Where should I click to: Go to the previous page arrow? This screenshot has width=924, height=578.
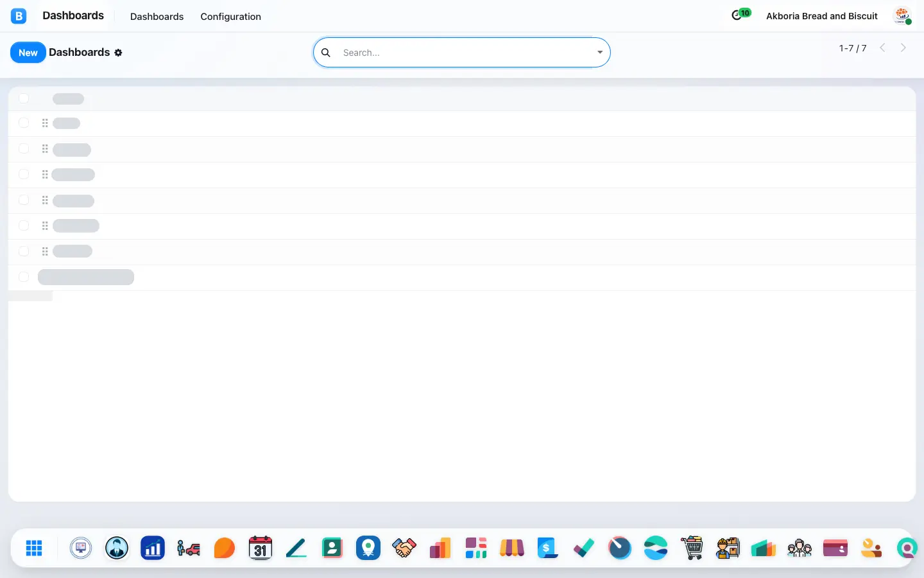[x=882, y=48]
